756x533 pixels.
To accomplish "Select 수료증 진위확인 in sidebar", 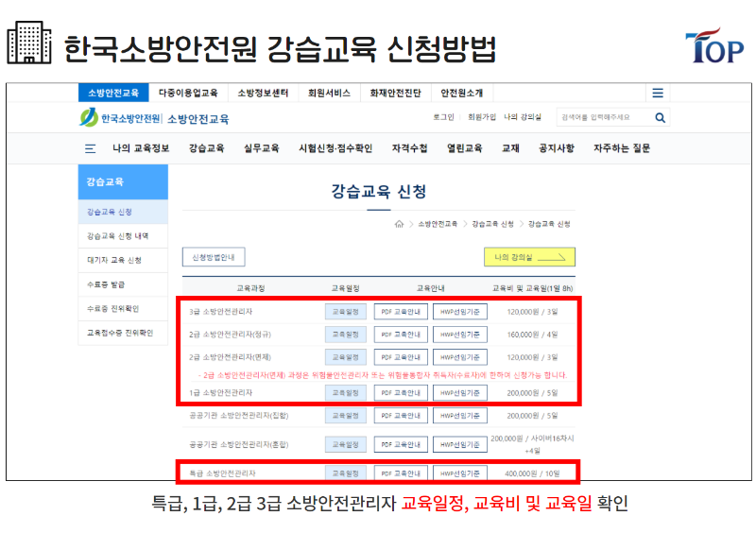I will (x=123, y=309).
